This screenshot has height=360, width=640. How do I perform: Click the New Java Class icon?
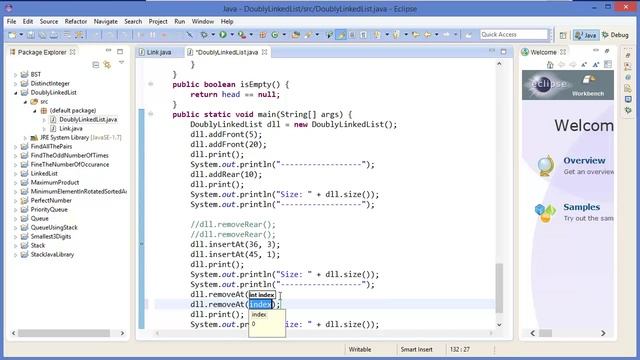(x=275, y=35)
